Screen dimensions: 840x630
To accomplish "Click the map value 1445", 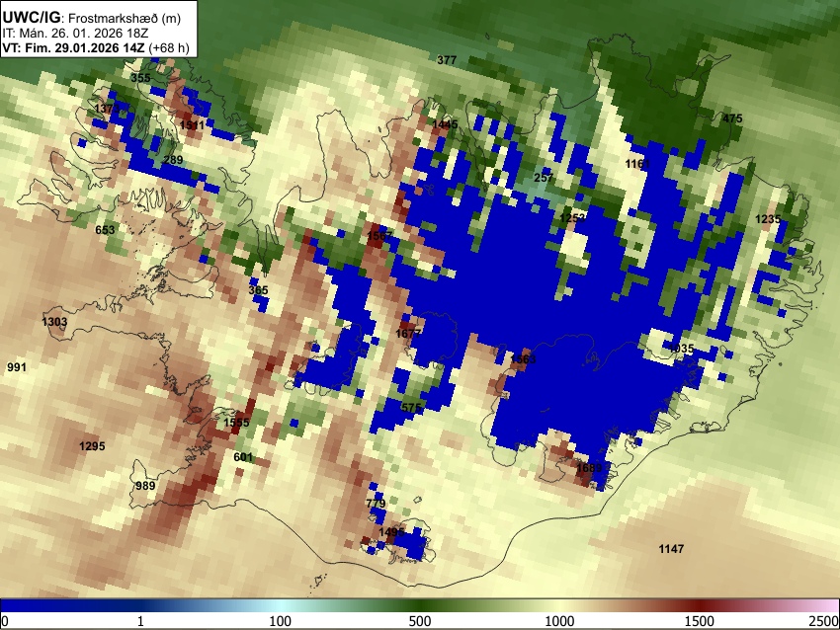I will [445, 124].
